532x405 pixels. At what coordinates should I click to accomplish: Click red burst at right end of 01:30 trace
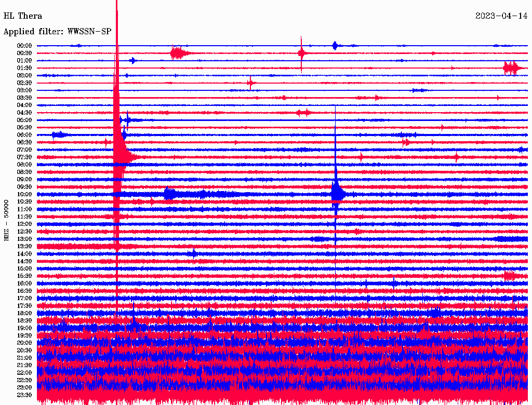coord(512,68)
